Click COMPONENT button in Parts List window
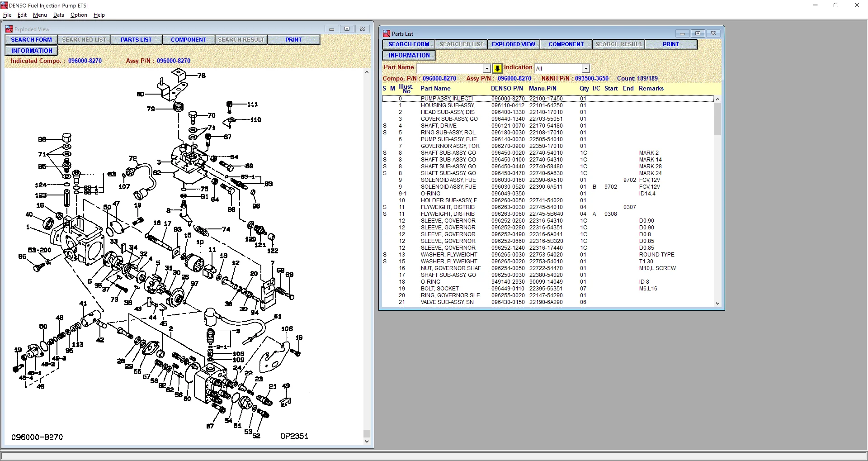Screen dimensions: 868x461 [566, 44]
